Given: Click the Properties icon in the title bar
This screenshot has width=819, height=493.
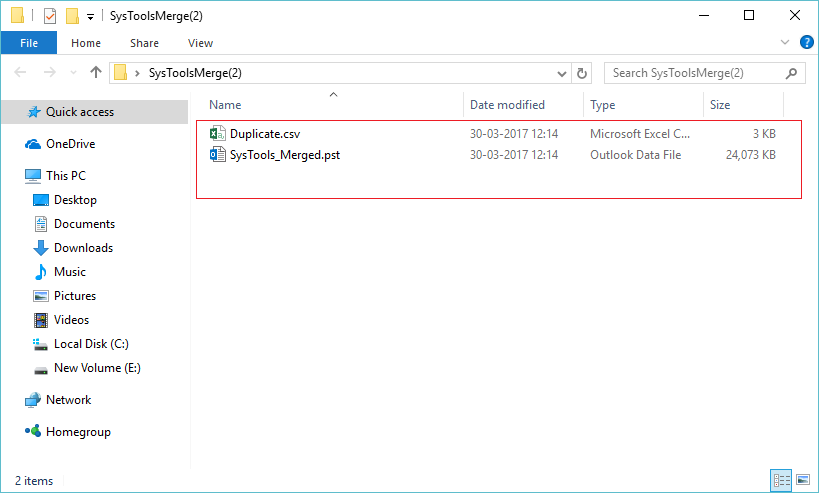Looking at the screenshot, I should [50, 16].
